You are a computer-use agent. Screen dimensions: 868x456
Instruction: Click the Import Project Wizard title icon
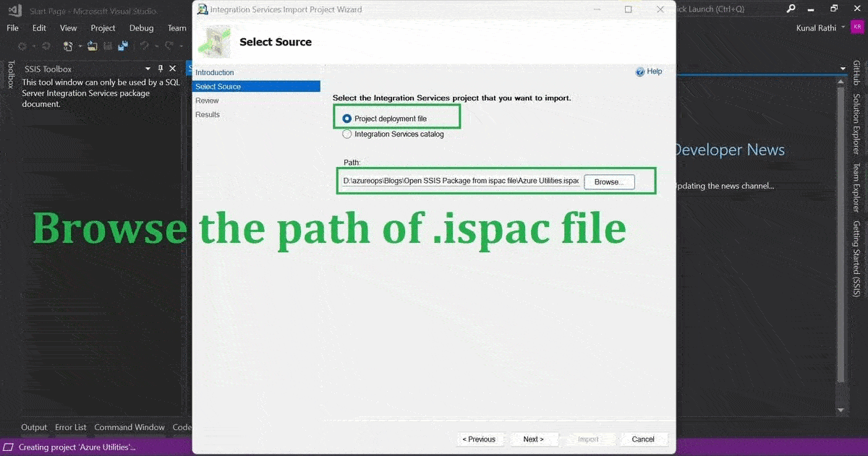(203, 9)
